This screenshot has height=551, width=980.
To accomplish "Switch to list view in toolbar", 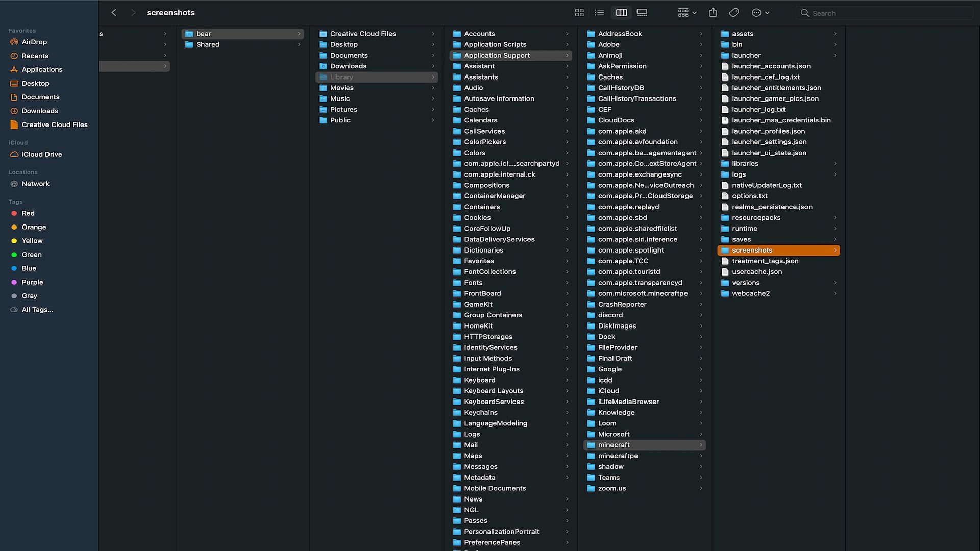I will (x=600, y=13).
